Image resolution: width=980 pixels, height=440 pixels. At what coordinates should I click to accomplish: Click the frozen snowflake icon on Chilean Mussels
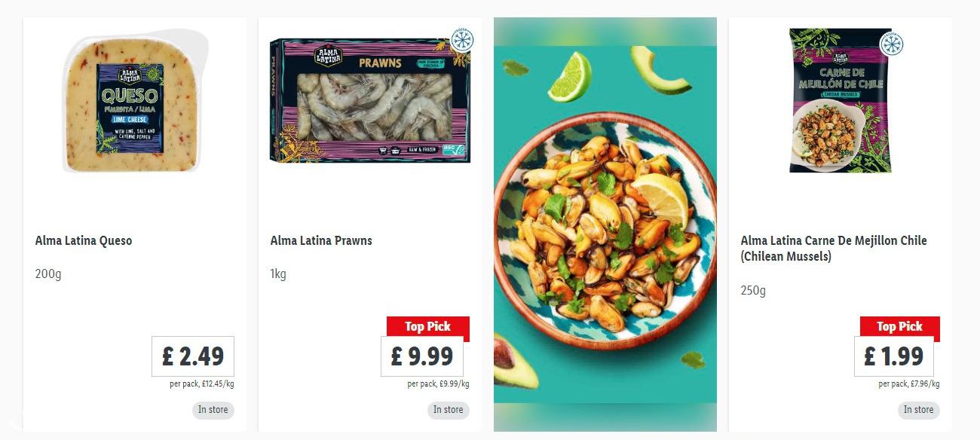[x=891, y=44]
